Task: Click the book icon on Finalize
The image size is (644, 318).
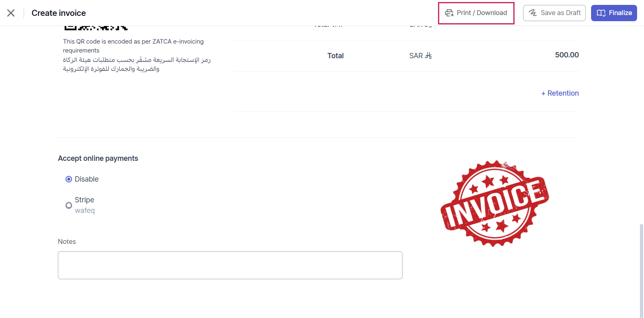Action: [x=601, y=13]
